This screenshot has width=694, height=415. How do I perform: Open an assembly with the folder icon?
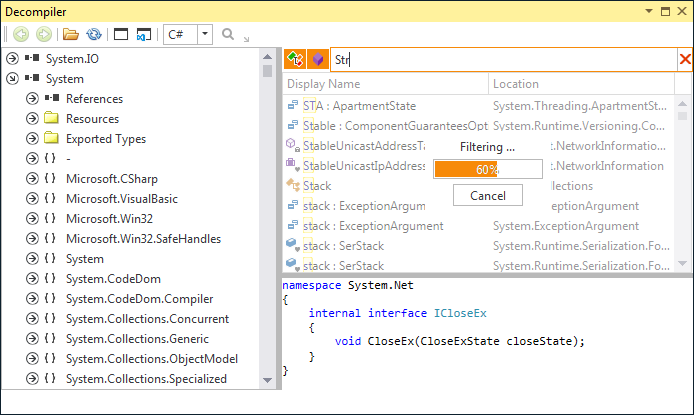pyautogui.click(x=70, y=34)
